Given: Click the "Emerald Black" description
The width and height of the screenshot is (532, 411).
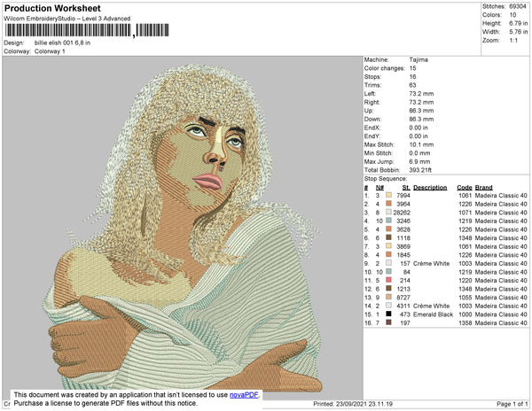Looking at the screenshot, I should 433,314.
